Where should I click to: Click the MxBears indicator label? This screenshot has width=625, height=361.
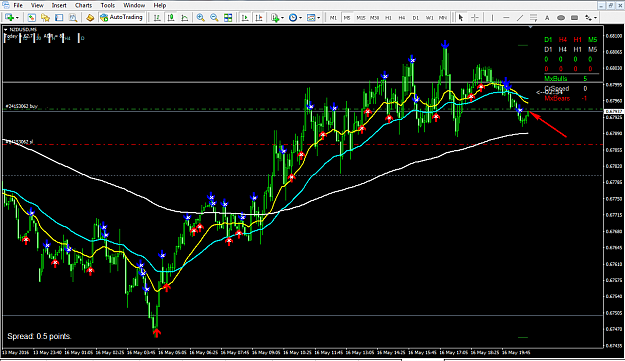(x=557, y=98)
